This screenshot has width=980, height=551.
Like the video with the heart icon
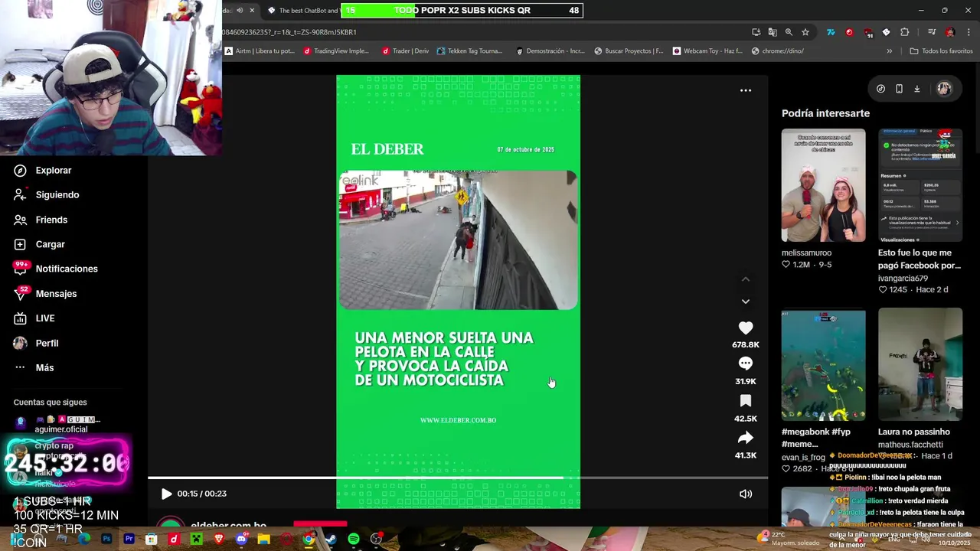coord(746,328)
